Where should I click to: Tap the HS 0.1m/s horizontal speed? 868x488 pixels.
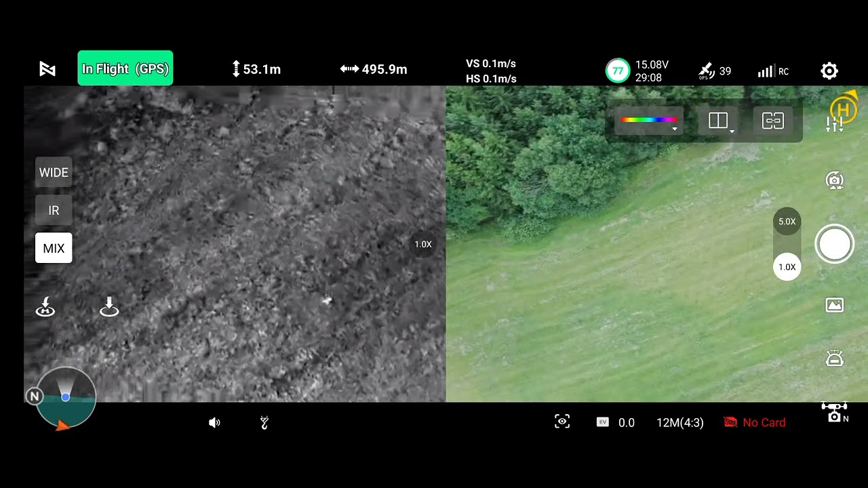click(491, 79)
